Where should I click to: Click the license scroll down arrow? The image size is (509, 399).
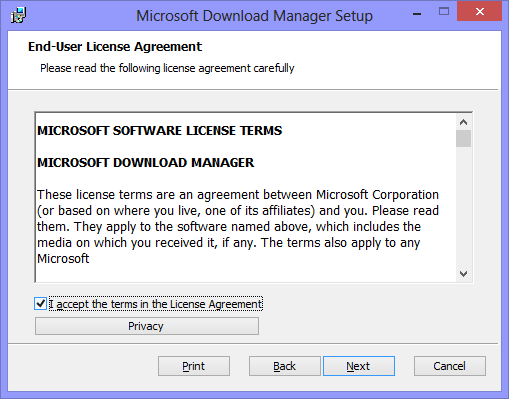(463, 274)
